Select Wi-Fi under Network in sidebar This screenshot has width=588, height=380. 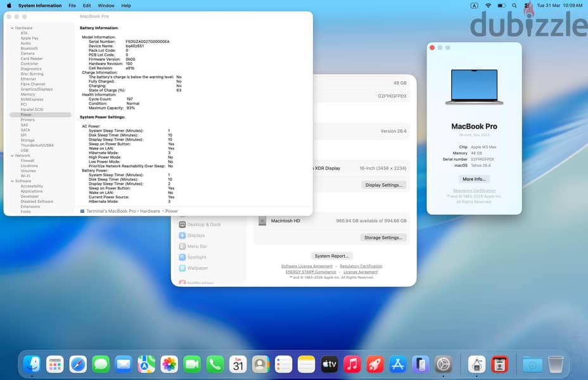point(25,176)
